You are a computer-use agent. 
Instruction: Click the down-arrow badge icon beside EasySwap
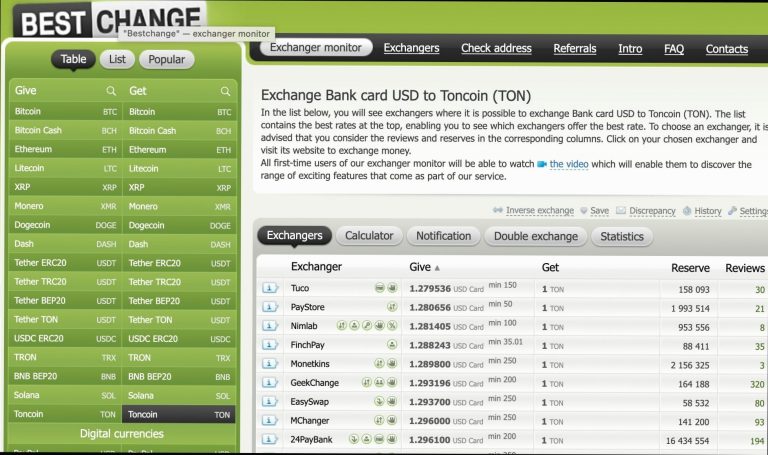click(x=379, y=402)
